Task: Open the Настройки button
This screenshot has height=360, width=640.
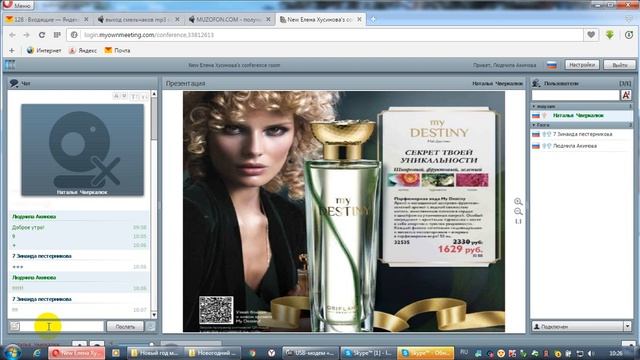Action: click(x=582, y=65)
